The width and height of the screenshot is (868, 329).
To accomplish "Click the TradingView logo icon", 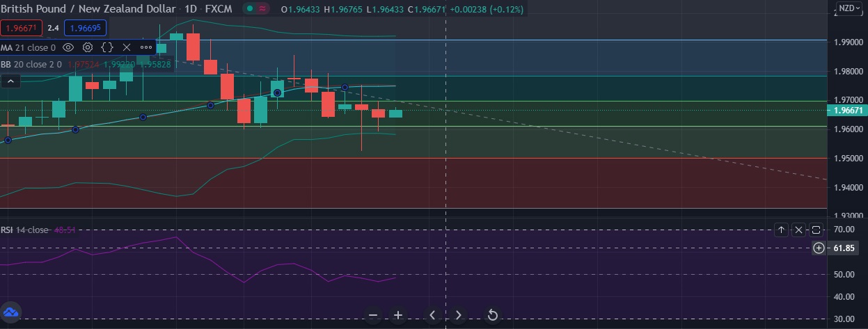I will [11, 312].
